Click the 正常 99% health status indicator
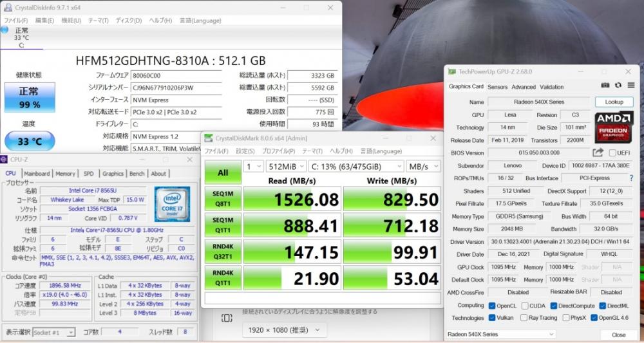Screen dimensions: 644x343 (x=30, y=96)
